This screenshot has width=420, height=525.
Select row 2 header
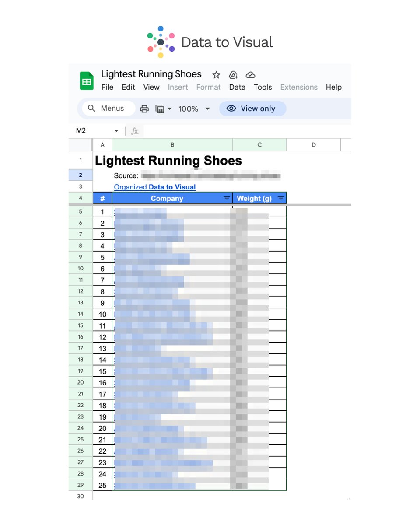(x=80, y=175)
